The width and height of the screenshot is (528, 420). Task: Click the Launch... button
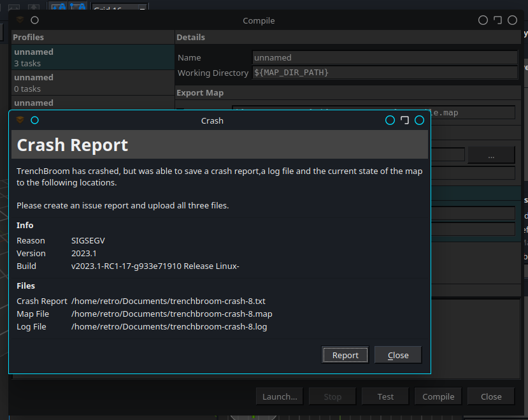click(x=279, y=396)
